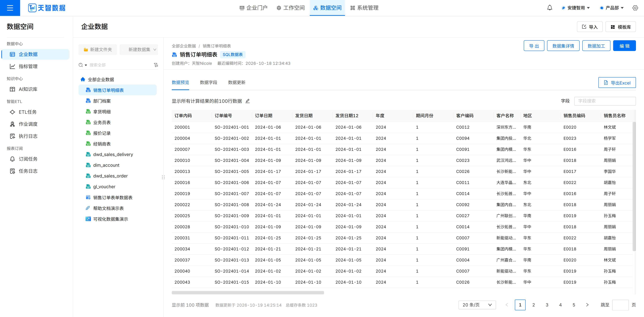Click the horizontal table scrollbar
The width and height of the screenshot is (644, 317).
248,293
